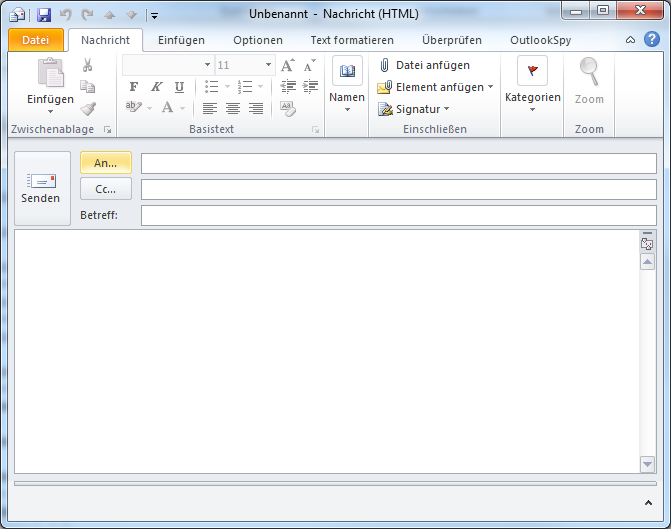The image size is (671, 529).
Task: Toggle bold (F) formatting
Action: pyautogui.click(x=134, y=87)
